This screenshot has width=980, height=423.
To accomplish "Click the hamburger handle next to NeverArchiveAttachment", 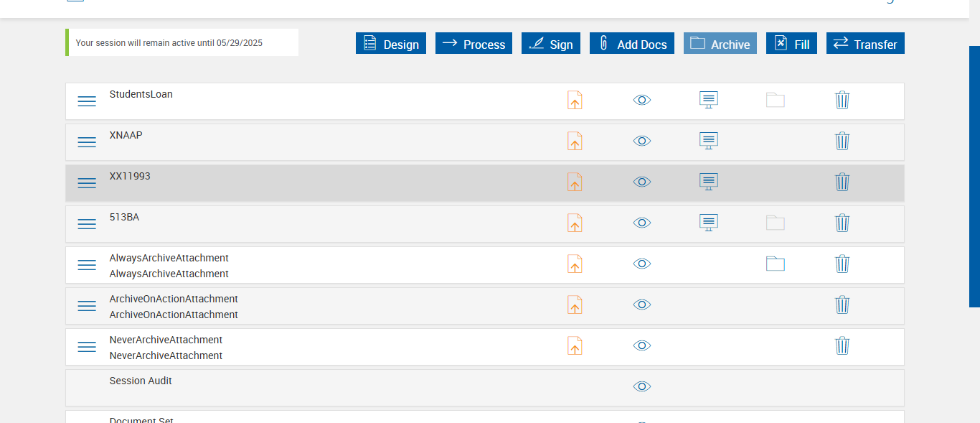I will [x=87, y=347].
